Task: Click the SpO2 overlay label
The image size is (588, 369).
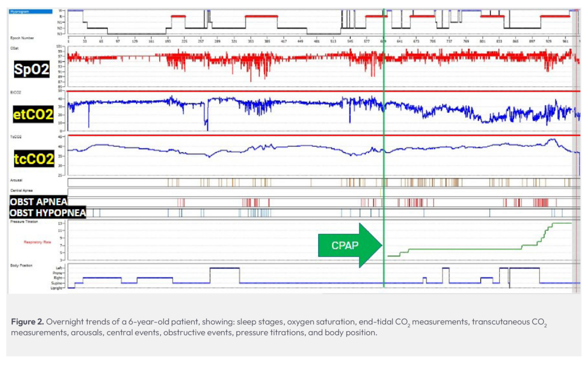Action: pyautogui.click(x=31, y=70)
